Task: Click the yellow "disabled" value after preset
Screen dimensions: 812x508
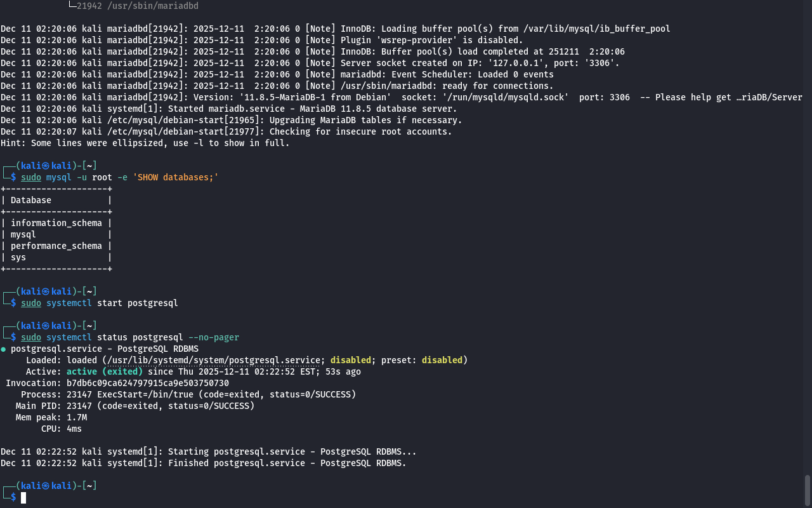Action: [x=442, y=360]
